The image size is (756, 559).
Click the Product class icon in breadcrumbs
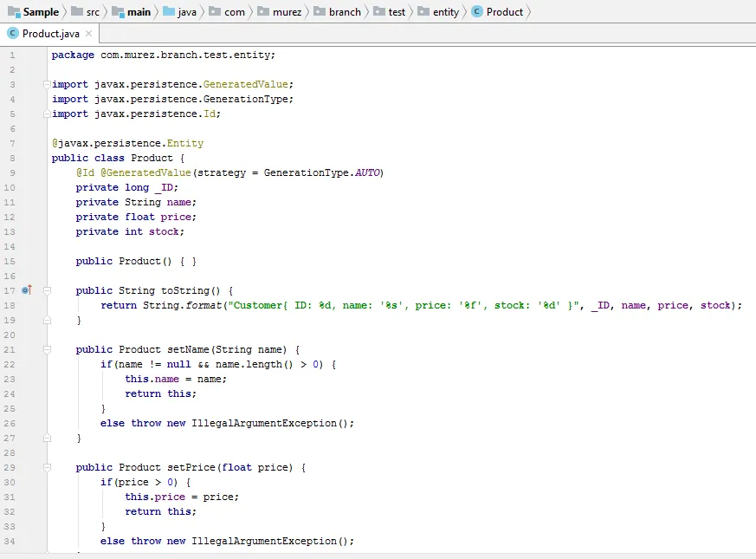[477, 11]
